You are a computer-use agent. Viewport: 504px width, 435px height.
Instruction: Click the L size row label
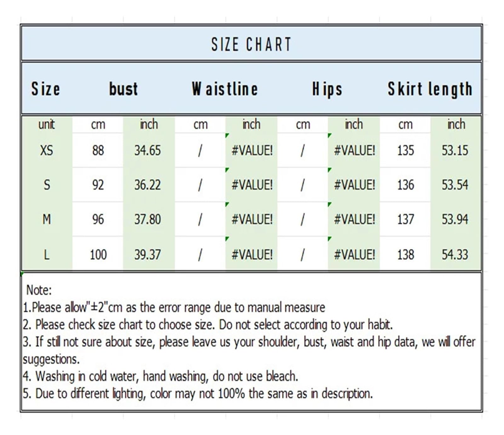point(47,254)
